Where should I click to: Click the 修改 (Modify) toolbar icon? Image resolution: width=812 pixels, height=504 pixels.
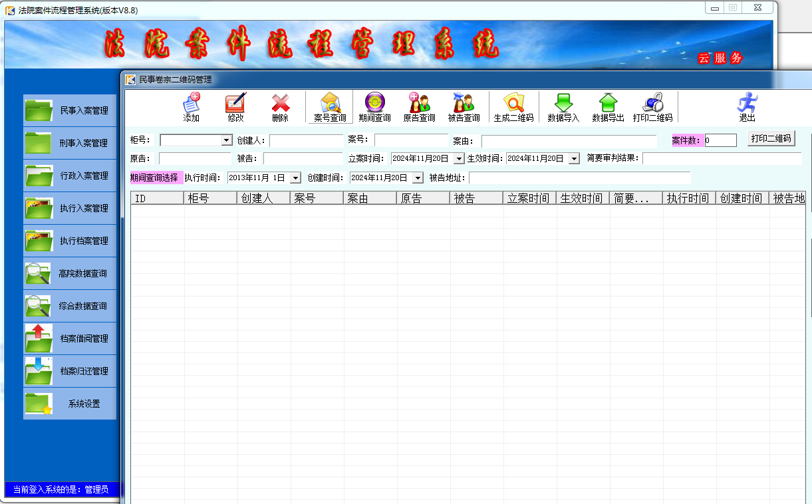[235, 106]
